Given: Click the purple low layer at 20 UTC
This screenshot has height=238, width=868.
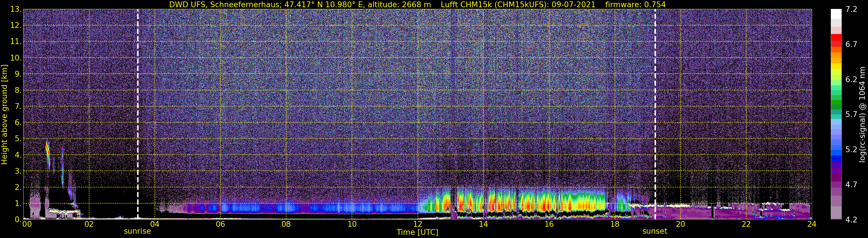Looking at the screenshot, I should pyautogui.click(x=680, y=213).
